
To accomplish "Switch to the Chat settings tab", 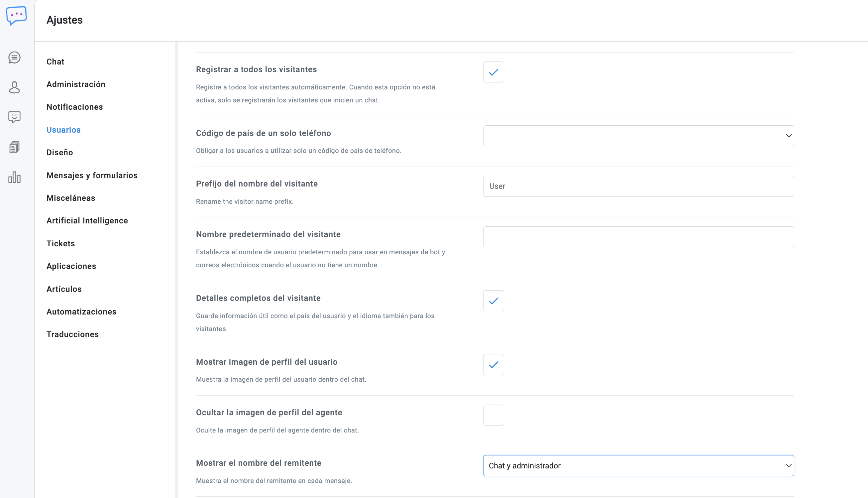I will 55,62.
